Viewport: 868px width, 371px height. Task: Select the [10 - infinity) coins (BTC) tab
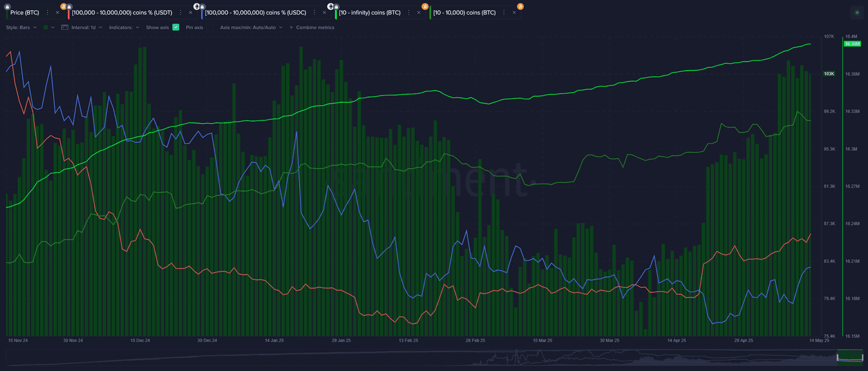coord(370,12)
